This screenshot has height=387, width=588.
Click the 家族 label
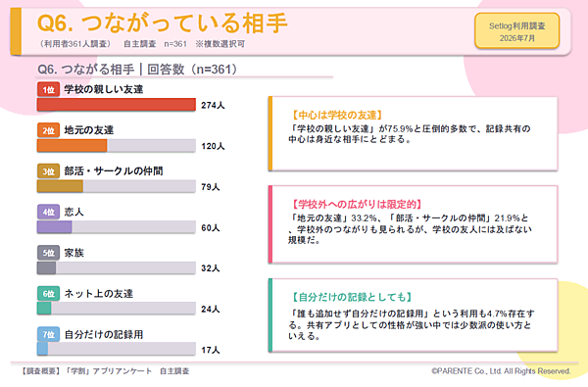(73, 253)
